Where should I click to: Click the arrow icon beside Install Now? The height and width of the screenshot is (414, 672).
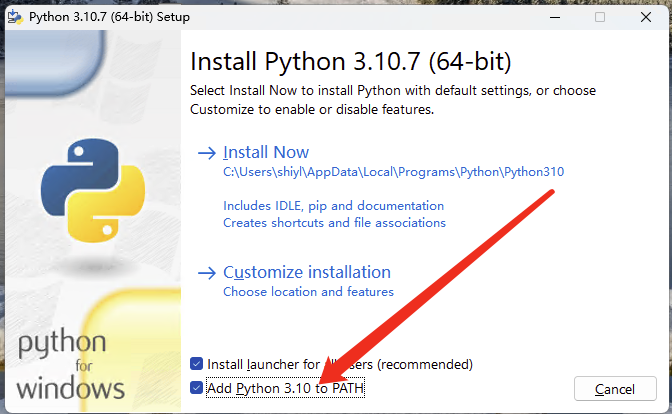point(207,153)
